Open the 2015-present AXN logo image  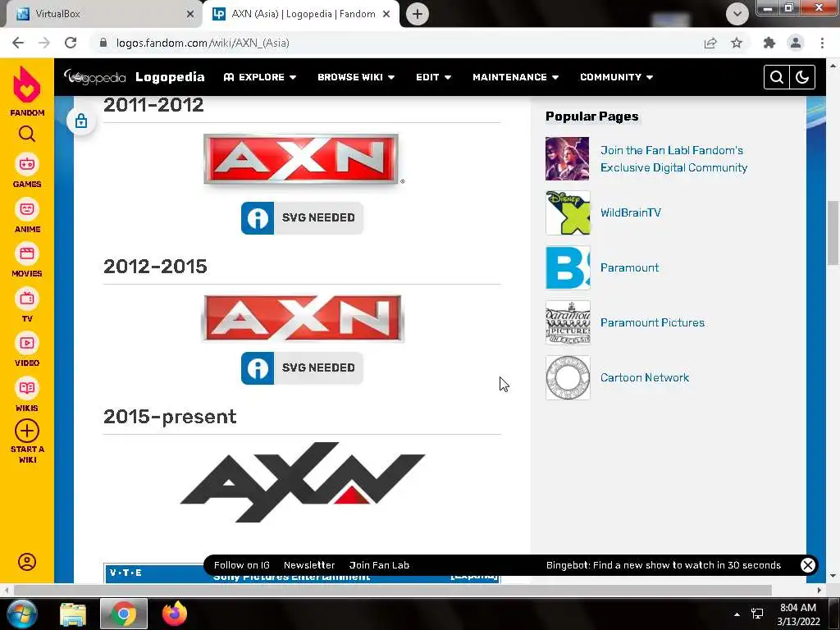point(302,482)
